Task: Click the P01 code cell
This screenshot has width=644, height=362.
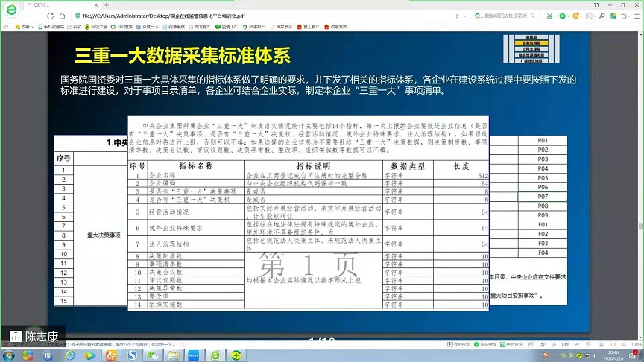Action: [543, 140]
